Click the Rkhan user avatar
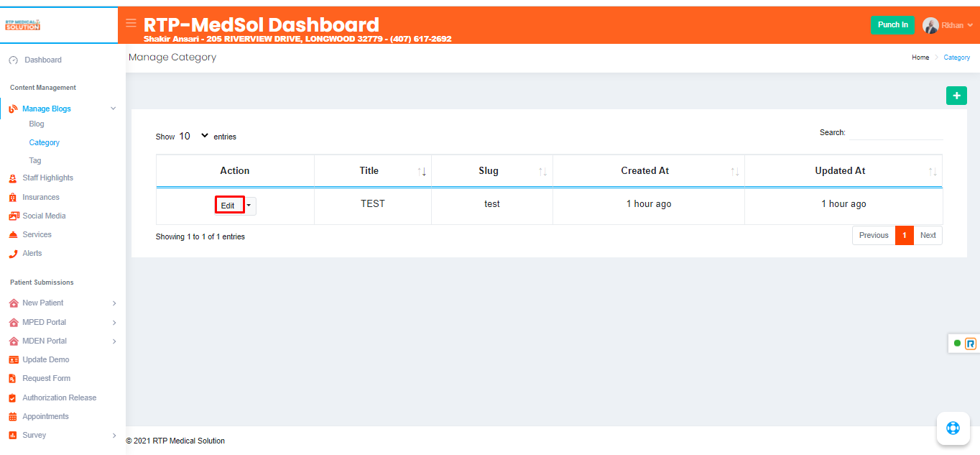This screenshot has width=980, height=455. tap(930, 25)
